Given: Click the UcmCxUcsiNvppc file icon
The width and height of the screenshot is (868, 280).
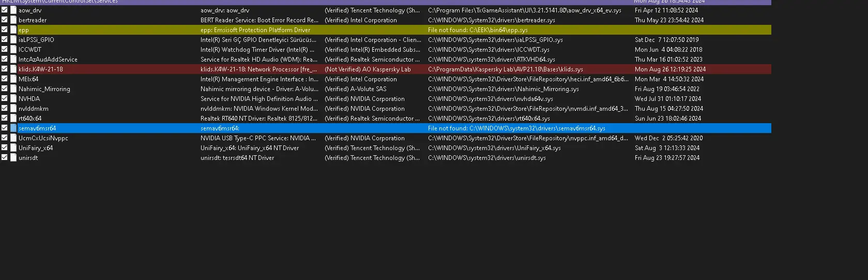Looking at the screenshot, I should click(13, 138).
